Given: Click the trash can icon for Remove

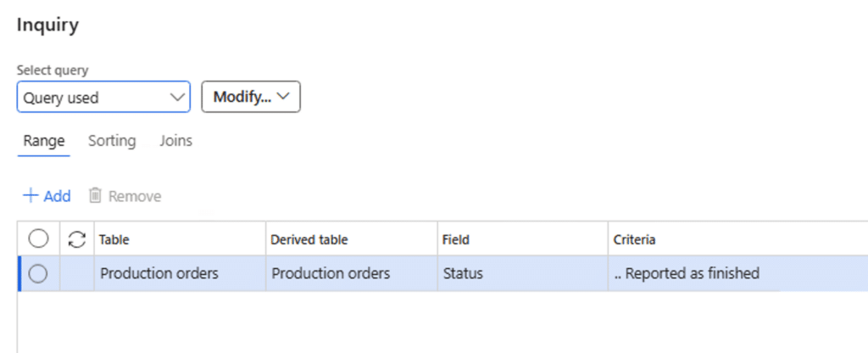Looking at the screenshot, I should 96,196.
